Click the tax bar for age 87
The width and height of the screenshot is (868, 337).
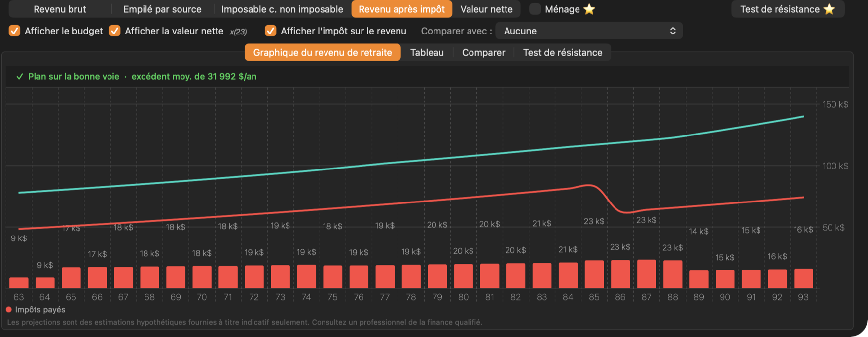pos(647,274)
